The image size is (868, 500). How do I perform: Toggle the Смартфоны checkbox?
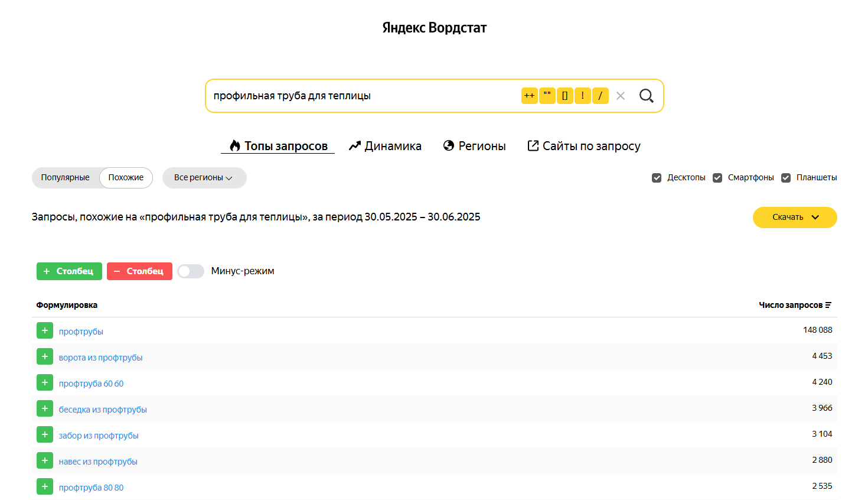(x=717, y=178)
